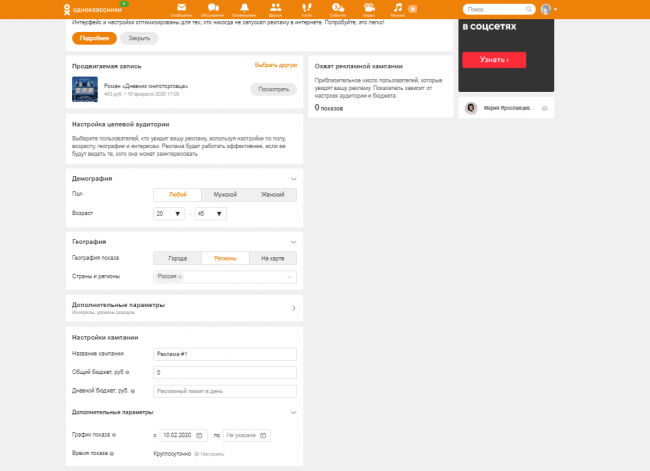Click Мария Ярославцева avatar image
Image resolution: width=650 pixels, height=471 pixels.
(x=471, y=108)
